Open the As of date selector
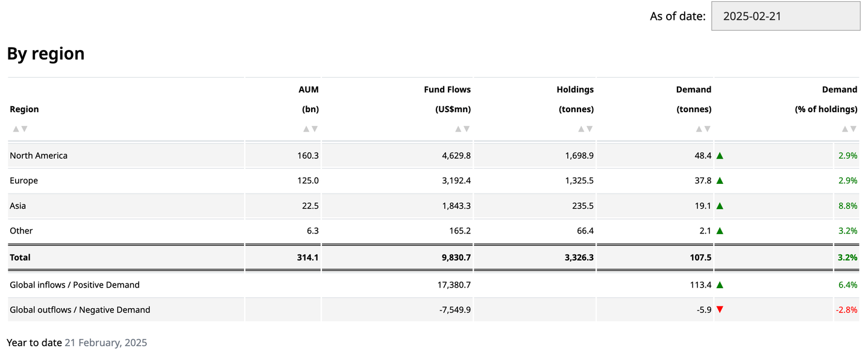The height and width of the screenshot is (354, 868). click(x=785, y=16)
